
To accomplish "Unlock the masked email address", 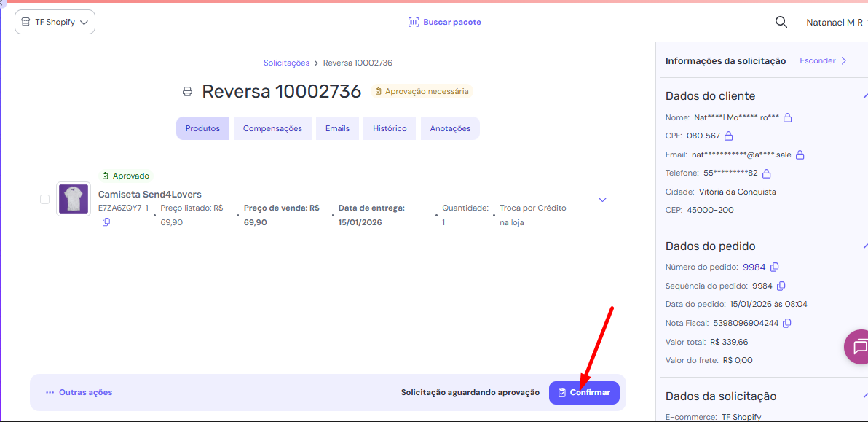I will (800, 155).
